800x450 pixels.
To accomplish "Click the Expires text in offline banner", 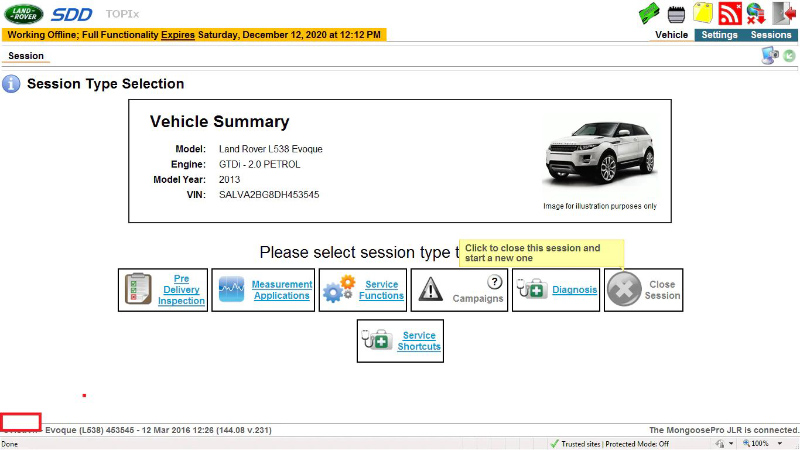I will coord(178,35).
